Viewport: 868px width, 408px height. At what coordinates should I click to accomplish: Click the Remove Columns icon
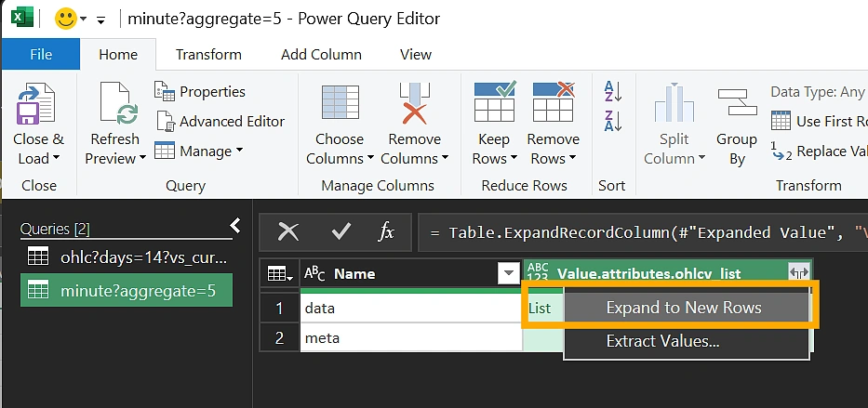point(414,104)
